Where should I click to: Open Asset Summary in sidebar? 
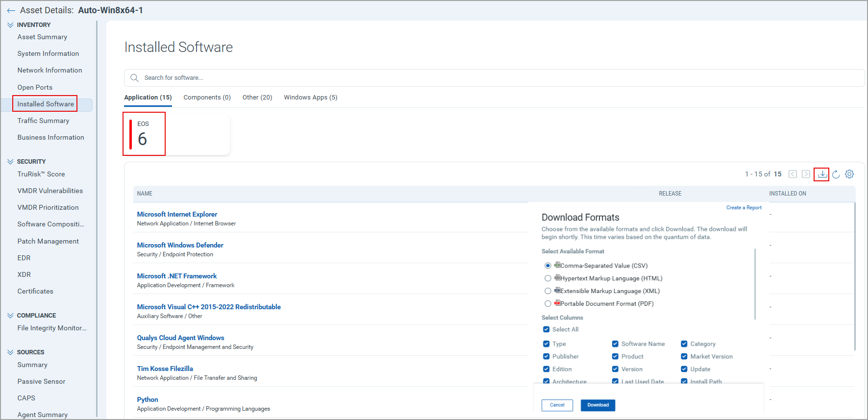pyautogui.click(x=42, y=37)
